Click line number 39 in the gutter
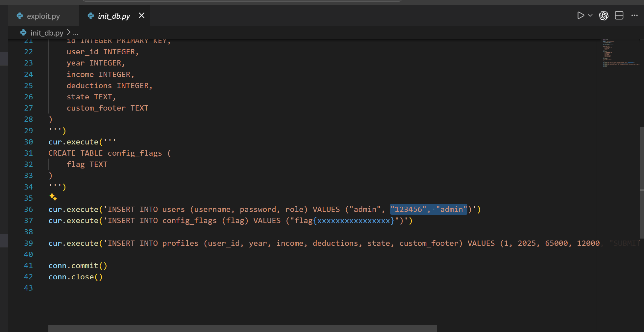Viewport: 644px width, 332px height. coord(28,243)
